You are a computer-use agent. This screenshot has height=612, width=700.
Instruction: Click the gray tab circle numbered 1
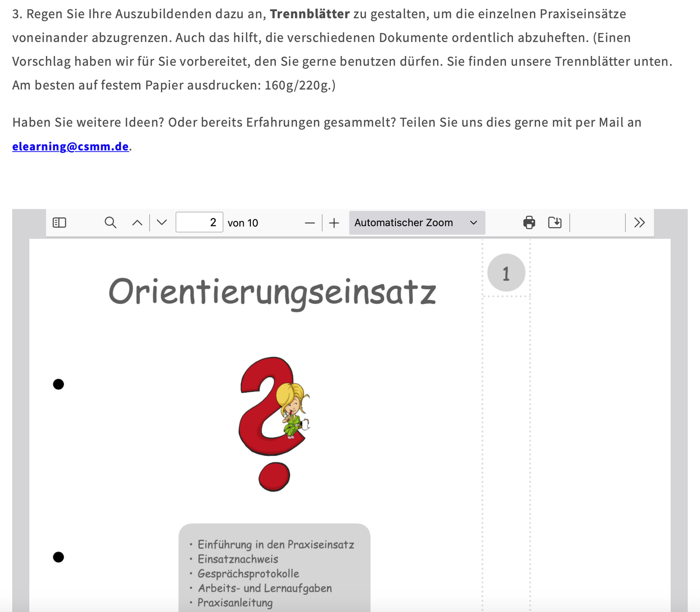coord(506,273)
